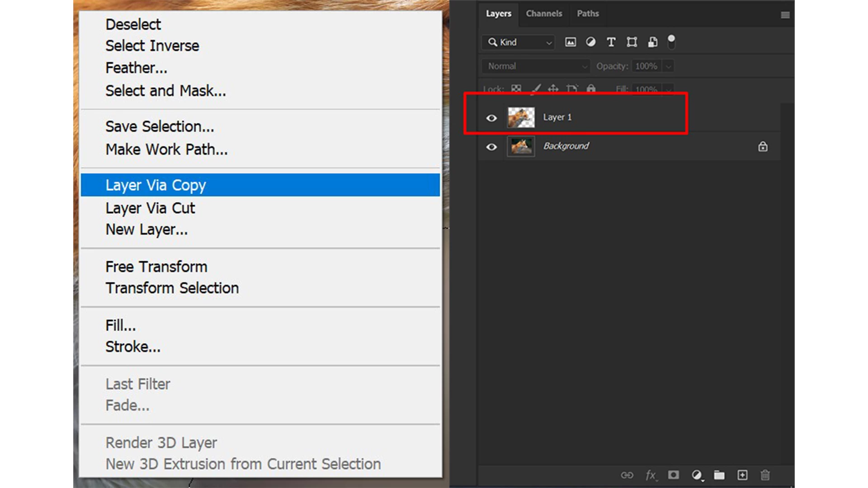The image size is (868, 488).
Task: Click the trash delete layer icon
Action: (765, 475)
